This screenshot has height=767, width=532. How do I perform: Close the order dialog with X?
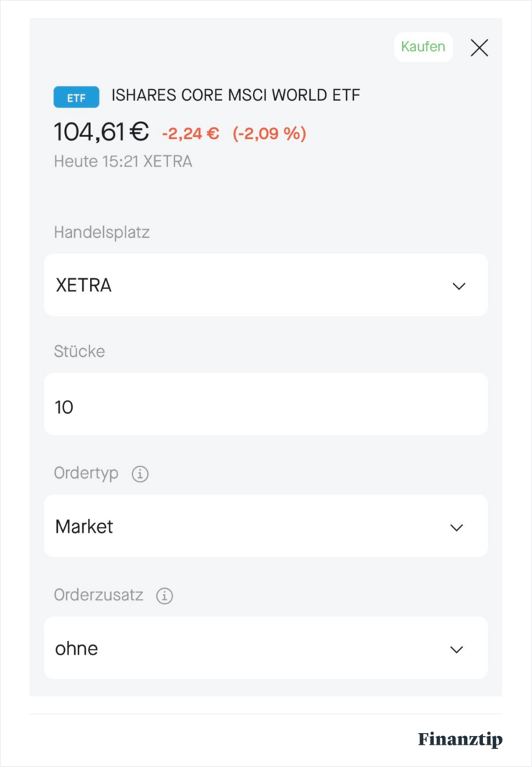[479, 48]
